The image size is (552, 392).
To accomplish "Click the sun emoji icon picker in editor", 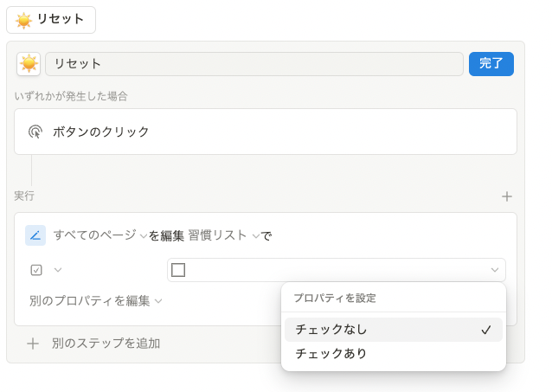I will 29,64.
